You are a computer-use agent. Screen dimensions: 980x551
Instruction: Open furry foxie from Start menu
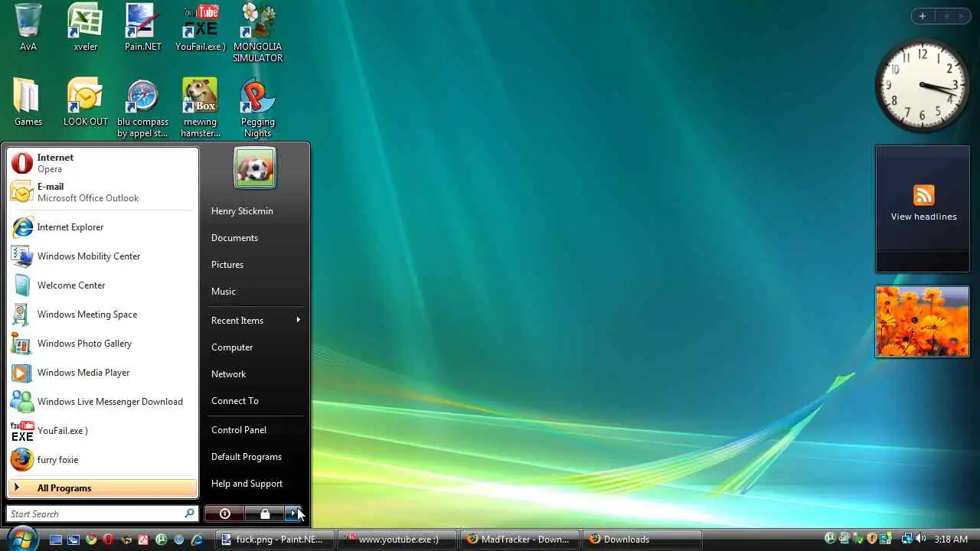click(103, 460)
